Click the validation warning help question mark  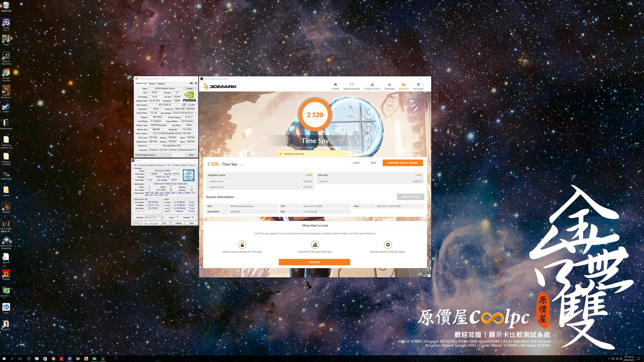pyautogui.click(x=349, y=154)
